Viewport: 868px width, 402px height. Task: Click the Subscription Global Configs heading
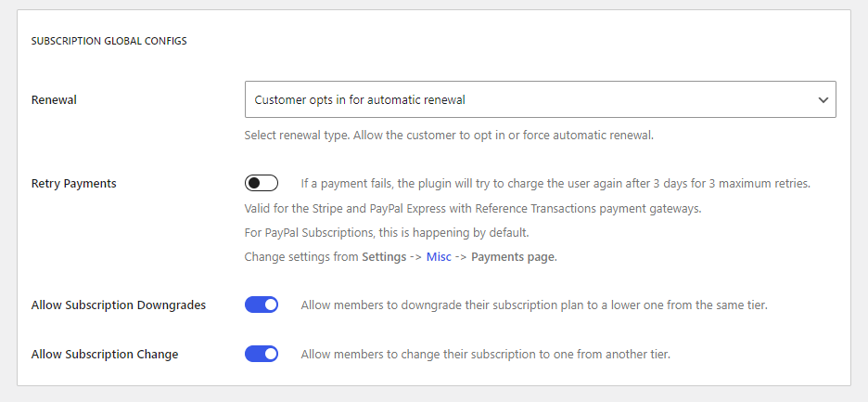coord(109,41)
